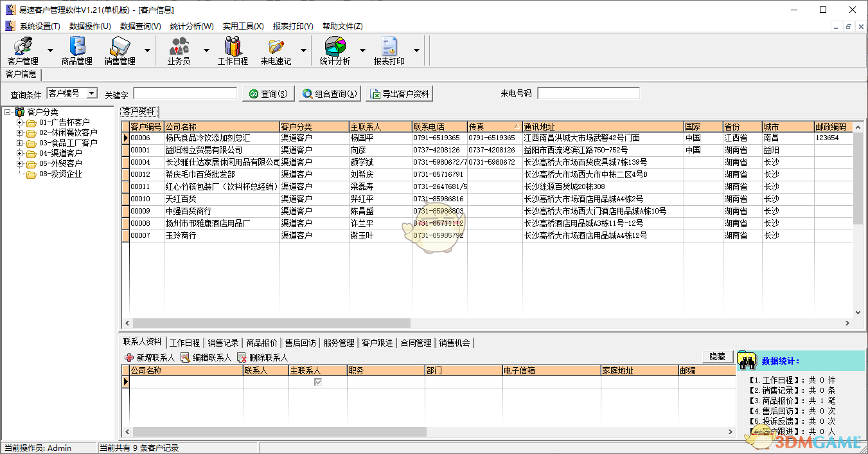Click the 导出客户资料 export button
The image size is (868, 454).
(400, 93)
